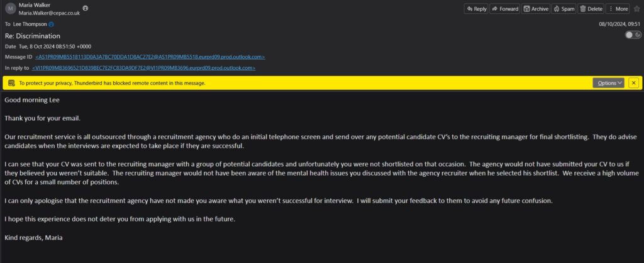
Task: Mark this message as Spam
Action: click(x=563, y=9)
